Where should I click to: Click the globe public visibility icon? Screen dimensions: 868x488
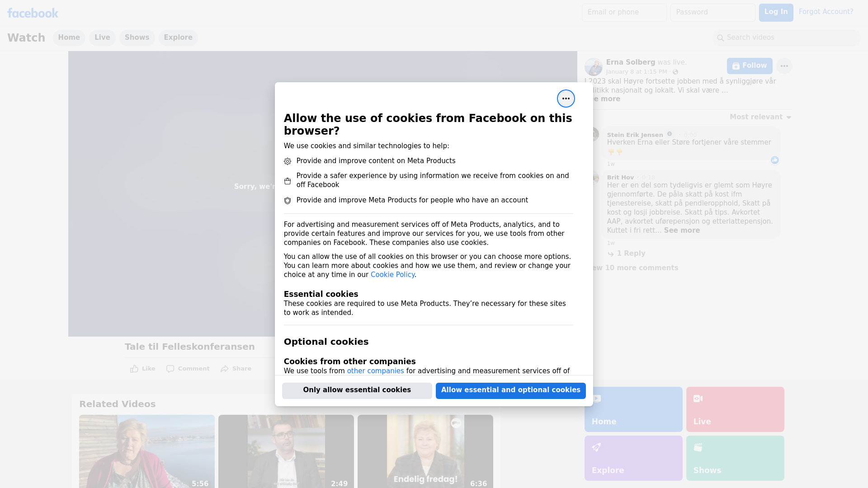click(675, 72)
